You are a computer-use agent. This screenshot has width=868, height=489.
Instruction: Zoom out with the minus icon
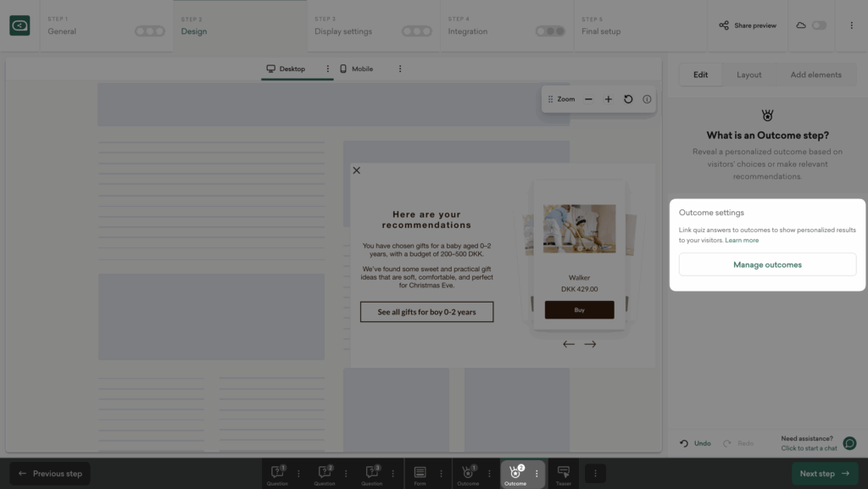tap(588, 99)
